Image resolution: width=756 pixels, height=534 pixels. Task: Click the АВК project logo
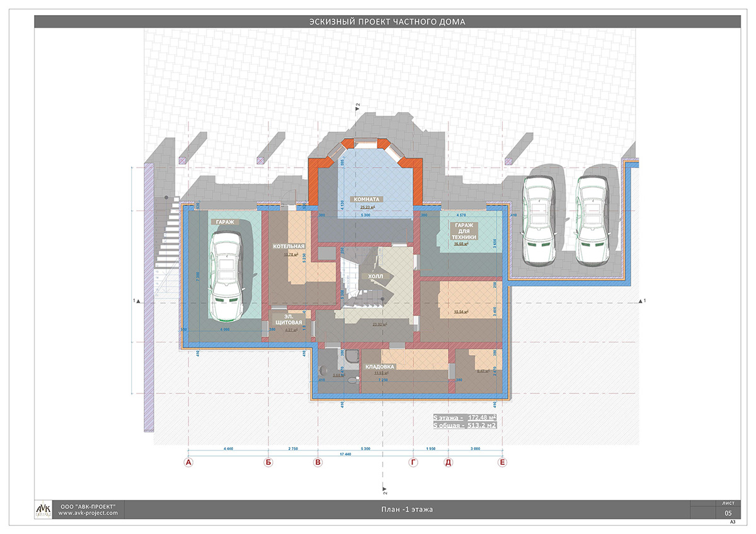[x=43, y=509]
